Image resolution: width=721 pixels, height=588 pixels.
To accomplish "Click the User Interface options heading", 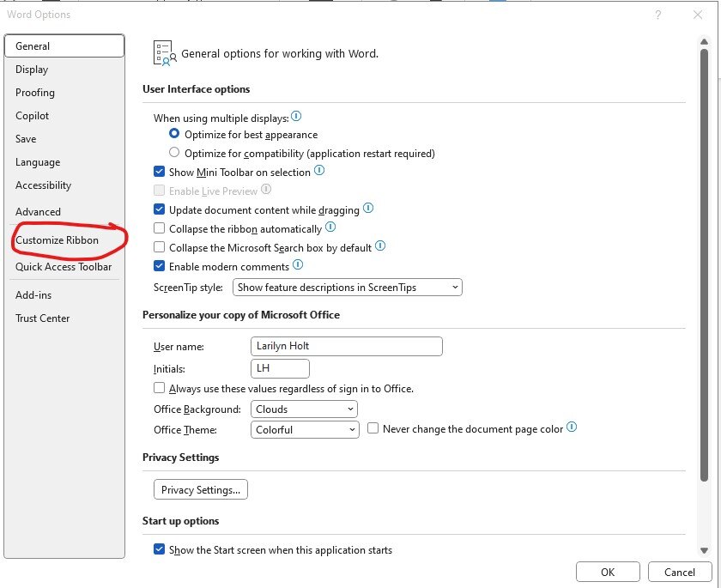I will coord(197,89).
